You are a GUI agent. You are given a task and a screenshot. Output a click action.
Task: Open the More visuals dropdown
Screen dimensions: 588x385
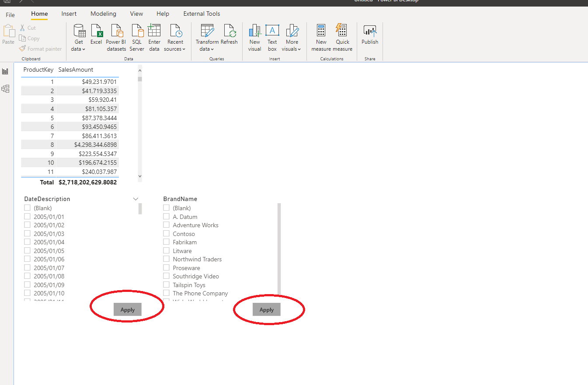pos(292,37)
